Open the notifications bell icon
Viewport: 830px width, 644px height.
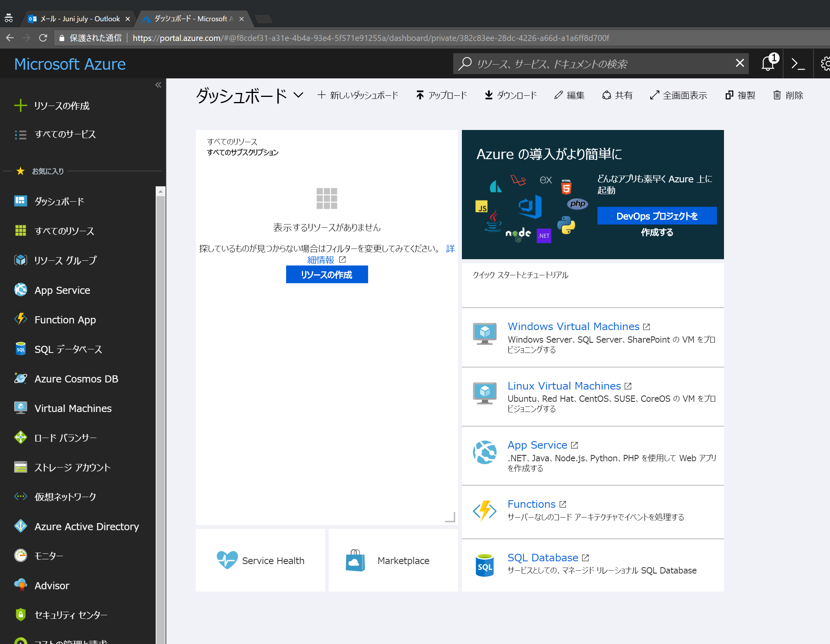(768, 63)
